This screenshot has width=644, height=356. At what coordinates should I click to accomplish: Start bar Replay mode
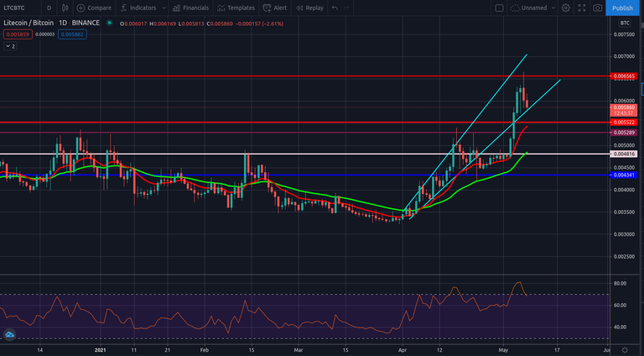pyautogui.click(x=309, y=8)
